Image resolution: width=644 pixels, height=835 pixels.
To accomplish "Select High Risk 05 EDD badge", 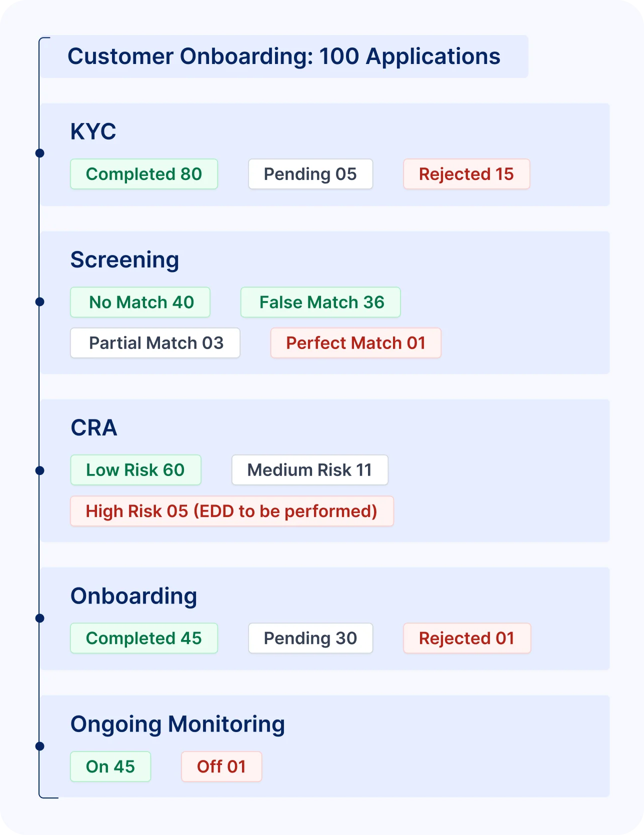I will tap(232, 511).
